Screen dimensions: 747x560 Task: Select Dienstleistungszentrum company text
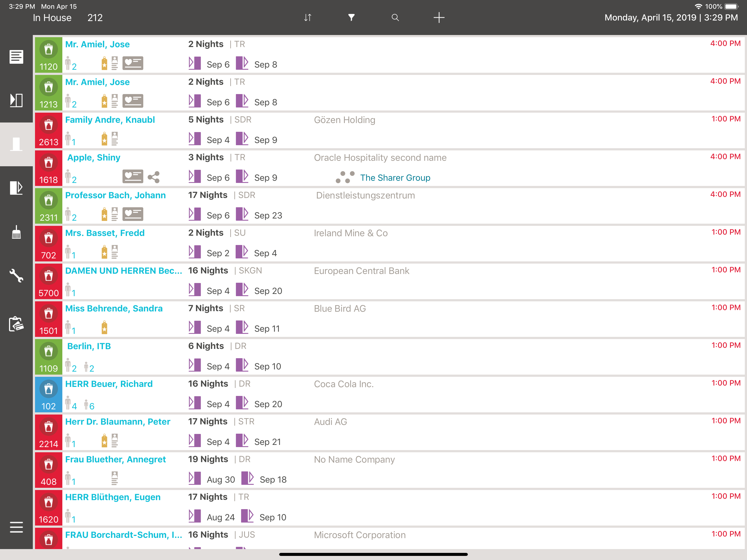[x=365, y=196]
